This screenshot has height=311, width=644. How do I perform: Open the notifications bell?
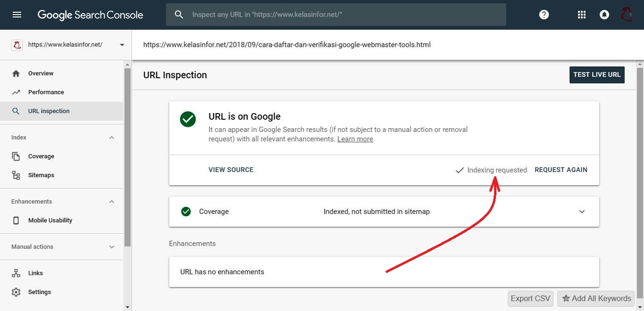(604, 15)
